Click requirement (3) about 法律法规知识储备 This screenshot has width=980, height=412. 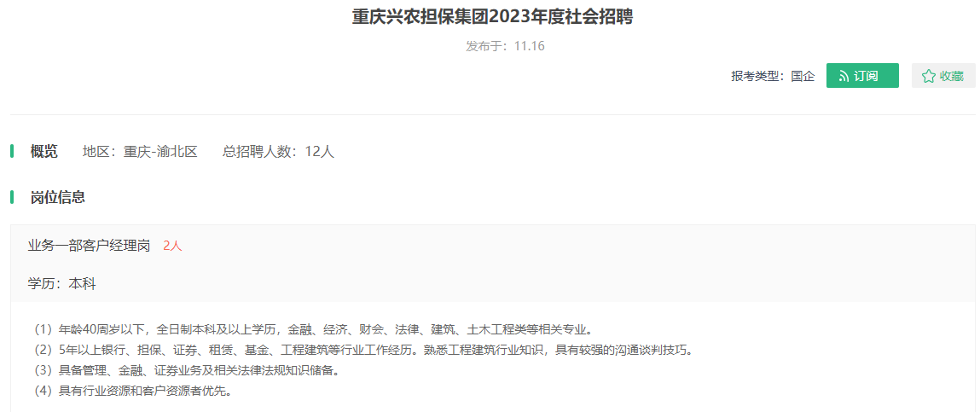(185, 371)
